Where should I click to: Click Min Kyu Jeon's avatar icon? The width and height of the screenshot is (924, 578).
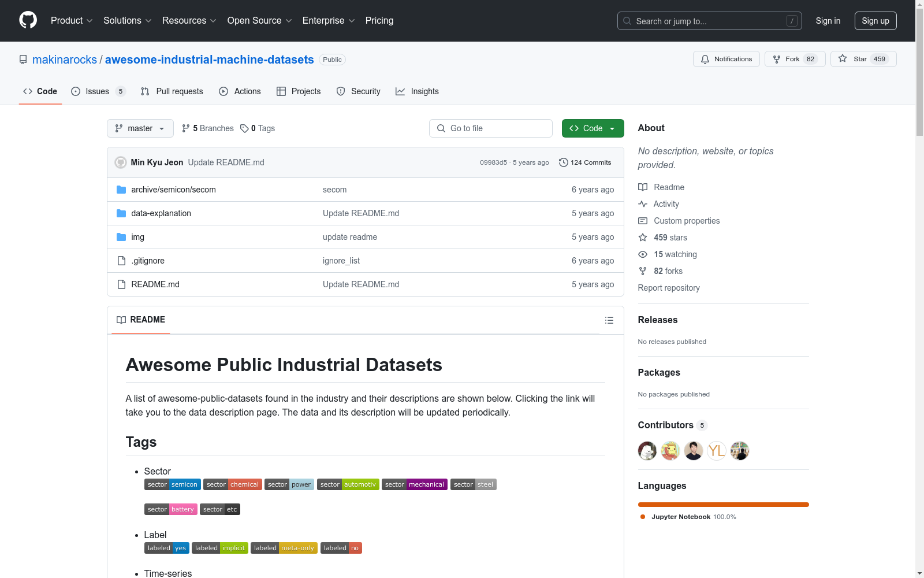point(121,162)
